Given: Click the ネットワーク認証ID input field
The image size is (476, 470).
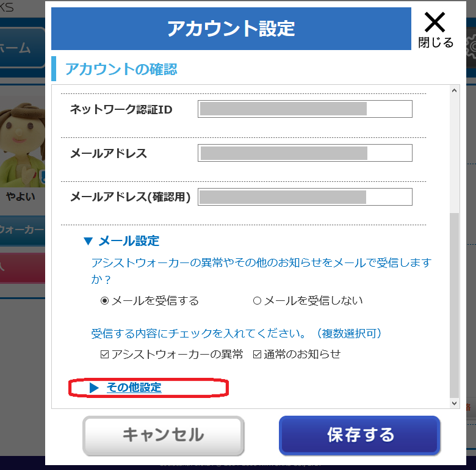Looking at the screenshot, I should click(305, 109).
